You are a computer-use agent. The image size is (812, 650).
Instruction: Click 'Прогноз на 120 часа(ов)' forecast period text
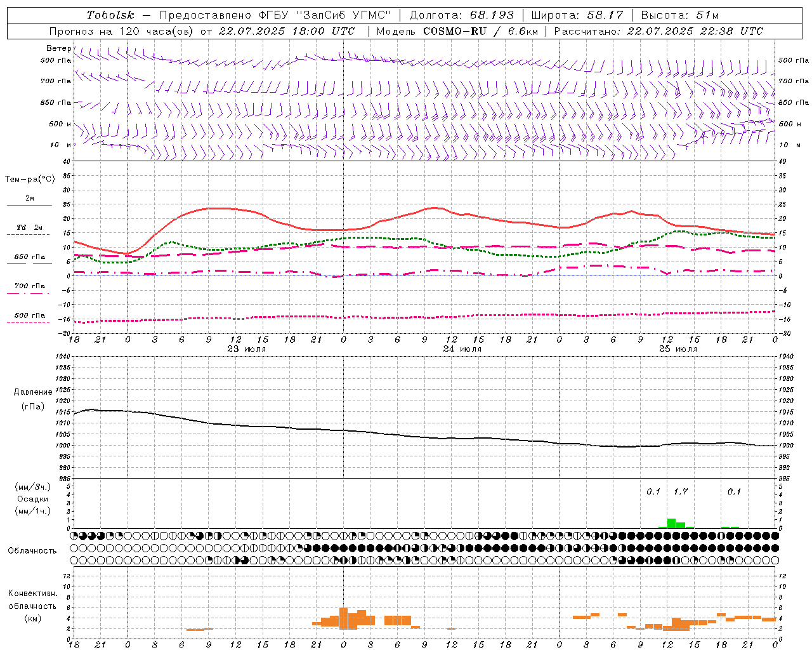pyautogui.click(x=122, y=31)
